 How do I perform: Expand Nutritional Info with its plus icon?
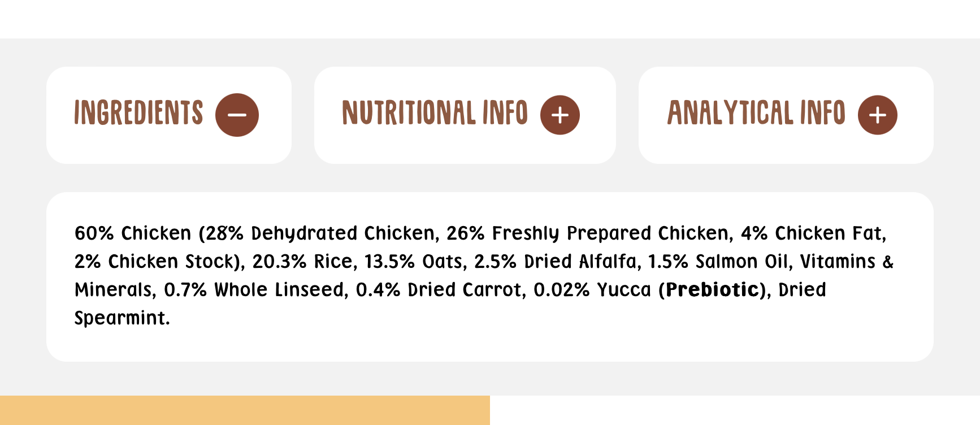click(x=560, y=115)
